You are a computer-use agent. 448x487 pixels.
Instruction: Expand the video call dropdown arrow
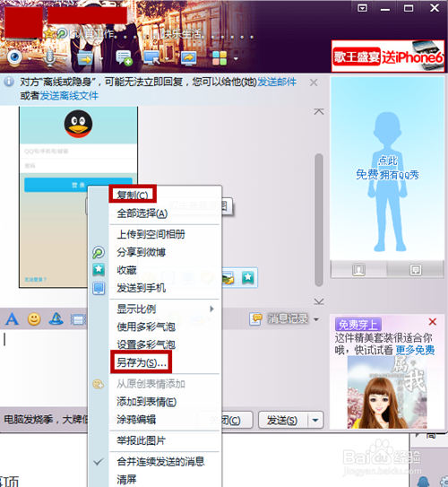pos(30,58)
